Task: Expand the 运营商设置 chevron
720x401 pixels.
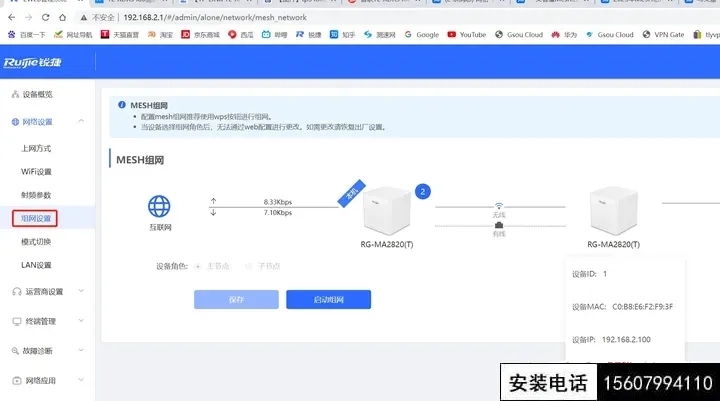Action: (x=81, y=291)
